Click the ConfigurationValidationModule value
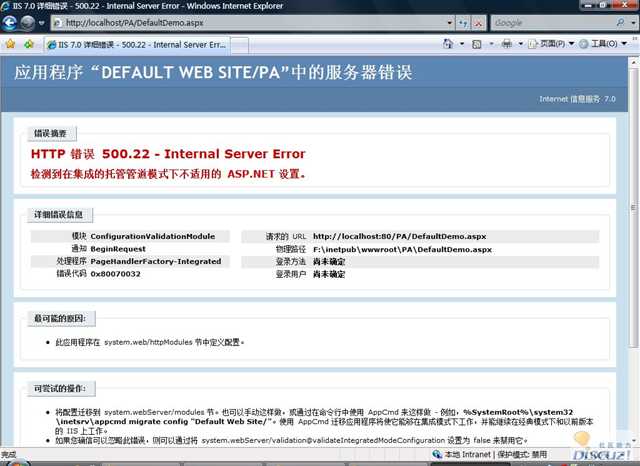This screenshot has width=640, height=466. [x=153, y=236]
